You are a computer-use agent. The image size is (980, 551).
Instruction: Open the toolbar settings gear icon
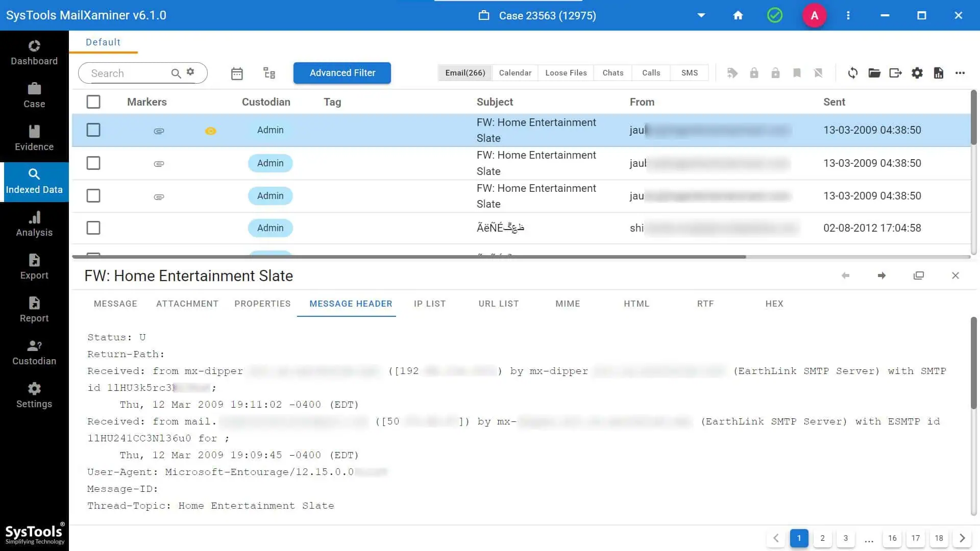[917, 73]
